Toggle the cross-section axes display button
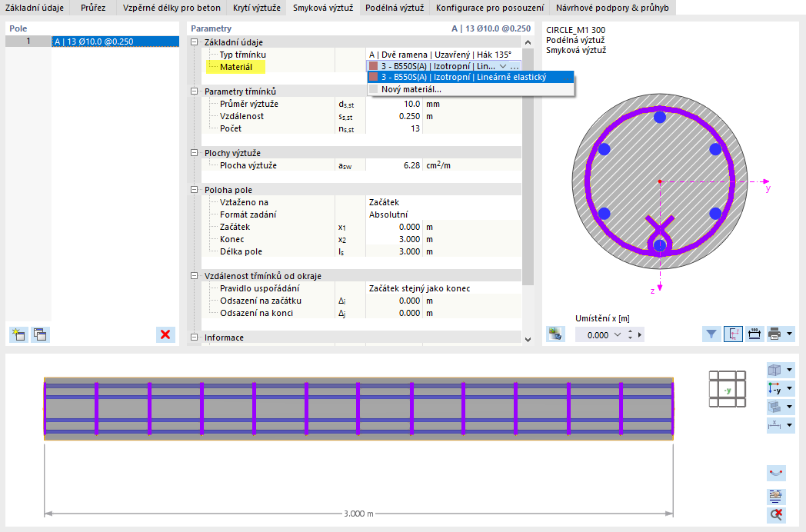Viewport: 806px width, 532px height. [x=733, y=334]
